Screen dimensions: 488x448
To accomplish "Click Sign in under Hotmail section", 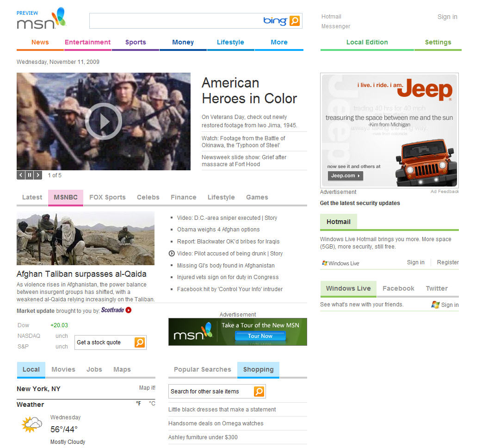I will pos(415,262).
